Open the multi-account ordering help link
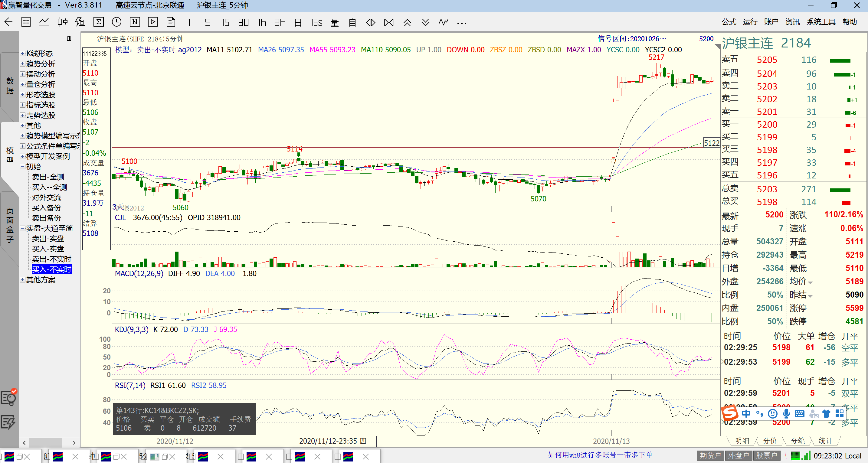The width and height of the screenshot is (868, 463). tap(600, 455)
